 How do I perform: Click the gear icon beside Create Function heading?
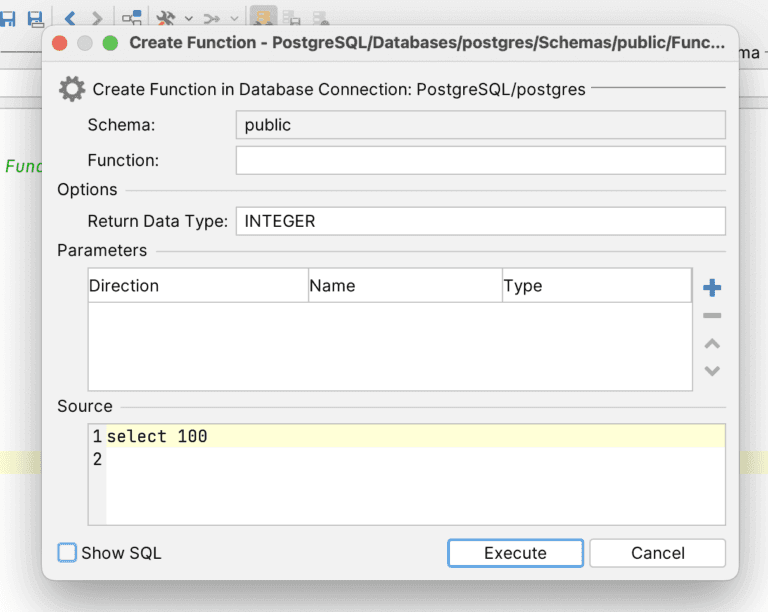pyautogui.click(x=72, y=89)
